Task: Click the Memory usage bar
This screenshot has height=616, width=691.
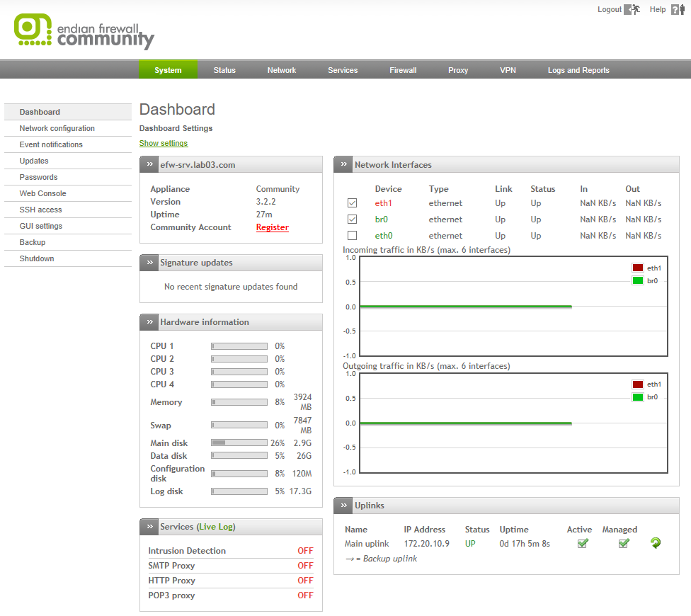Action: point(239,402)
